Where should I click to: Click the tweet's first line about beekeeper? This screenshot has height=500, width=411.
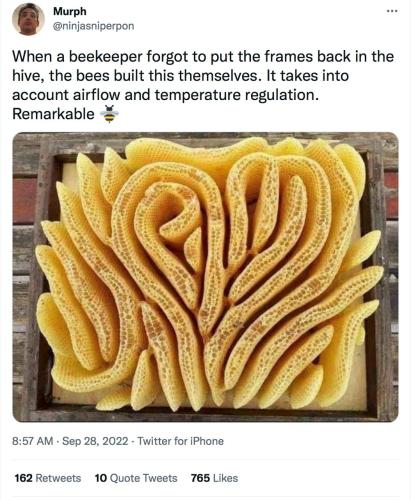(x=203, y=57)
